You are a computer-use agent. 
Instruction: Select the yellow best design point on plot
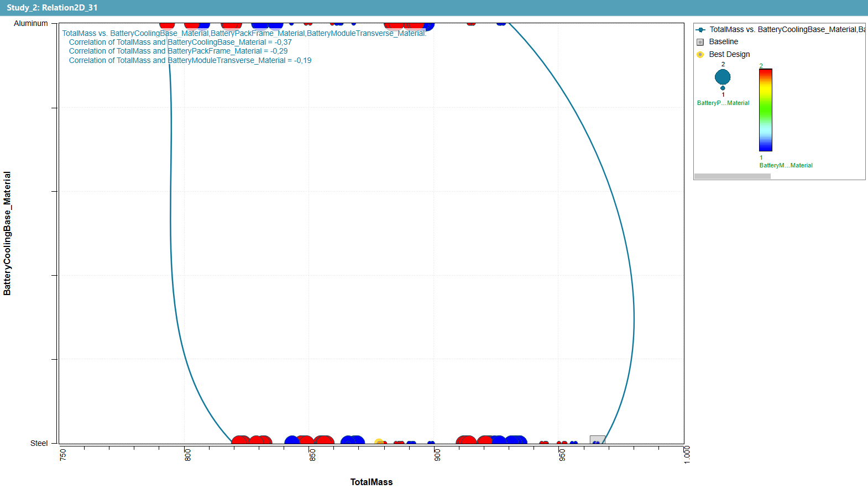point(379,442)
